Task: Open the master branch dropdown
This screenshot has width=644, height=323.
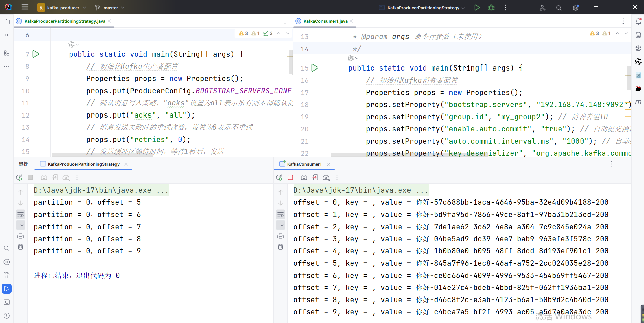Action: coord(110,7)
